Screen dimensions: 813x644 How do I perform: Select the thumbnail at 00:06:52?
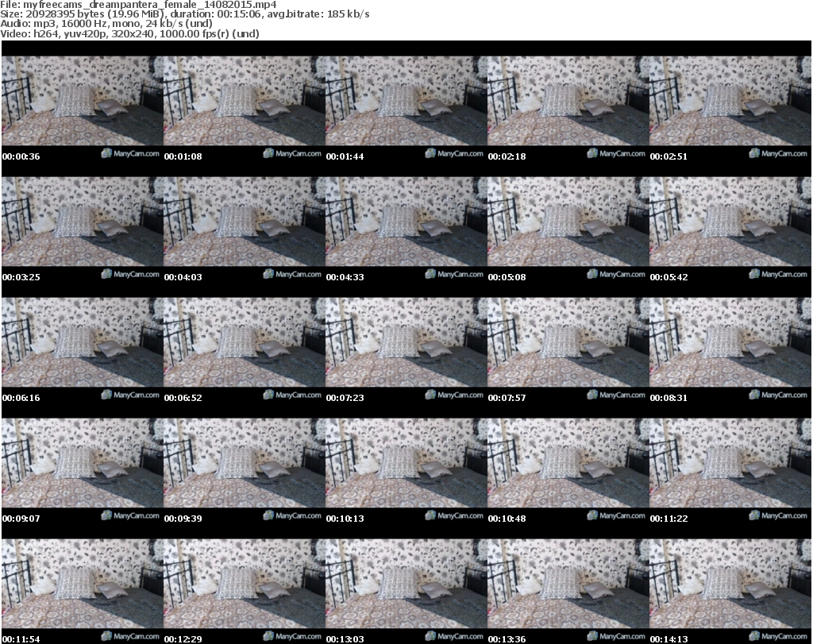(245, 343)
